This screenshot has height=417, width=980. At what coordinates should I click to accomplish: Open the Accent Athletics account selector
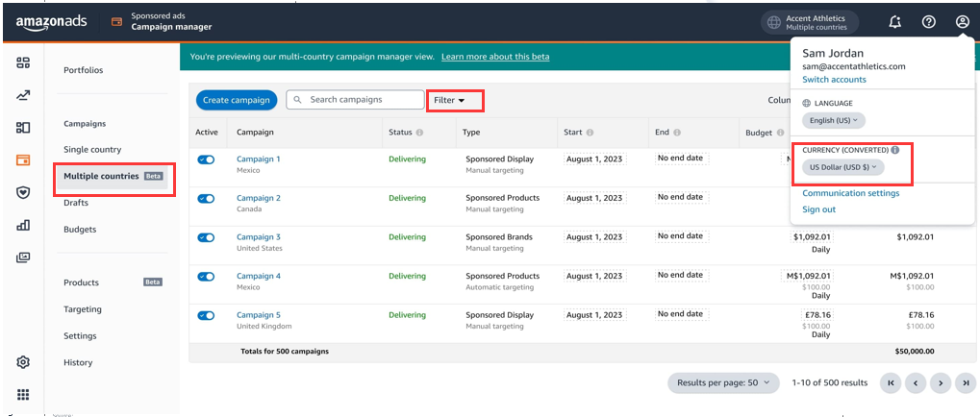point(810,22)
